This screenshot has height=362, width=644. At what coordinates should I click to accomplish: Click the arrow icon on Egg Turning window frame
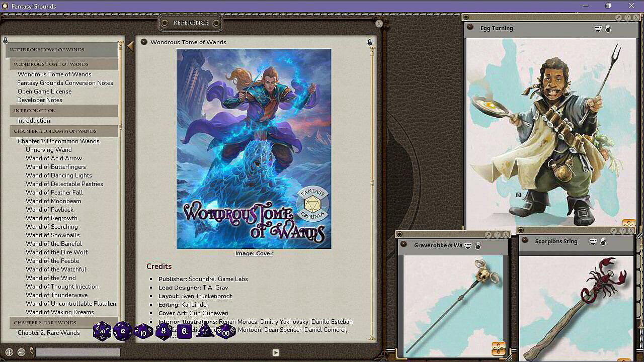(x=619, y=18)
